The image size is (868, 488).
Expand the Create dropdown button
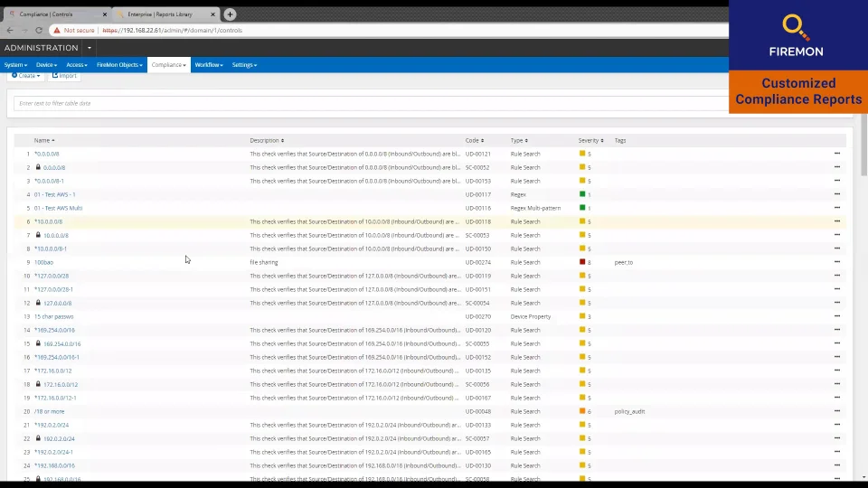[x=26, y=76]
